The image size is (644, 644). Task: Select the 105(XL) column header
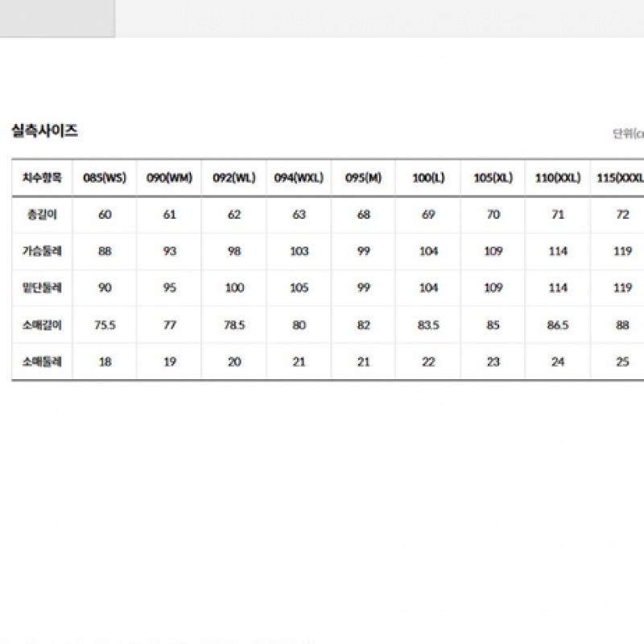point(493,178)
